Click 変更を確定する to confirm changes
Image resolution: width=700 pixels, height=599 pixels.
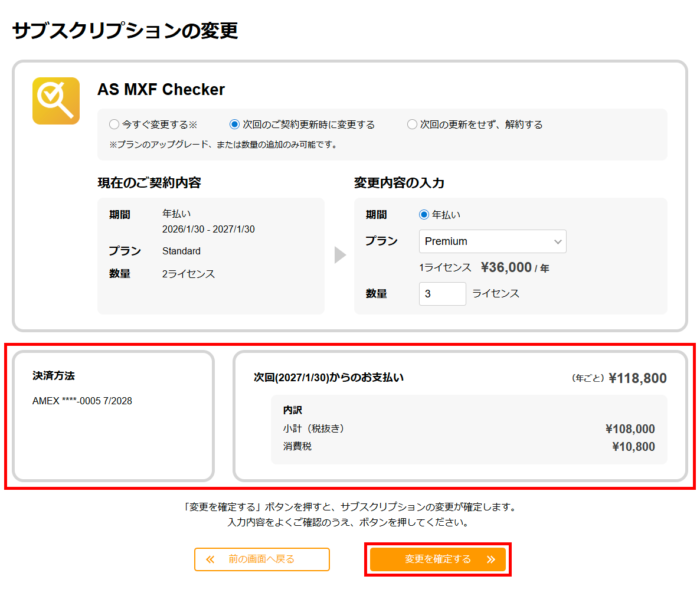[437, 559]
